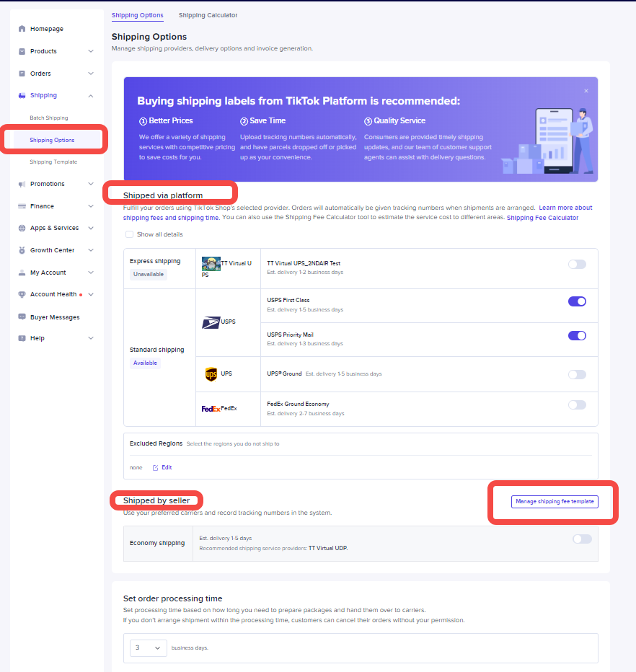Expand the Orders menu chevron

[91, 74]
